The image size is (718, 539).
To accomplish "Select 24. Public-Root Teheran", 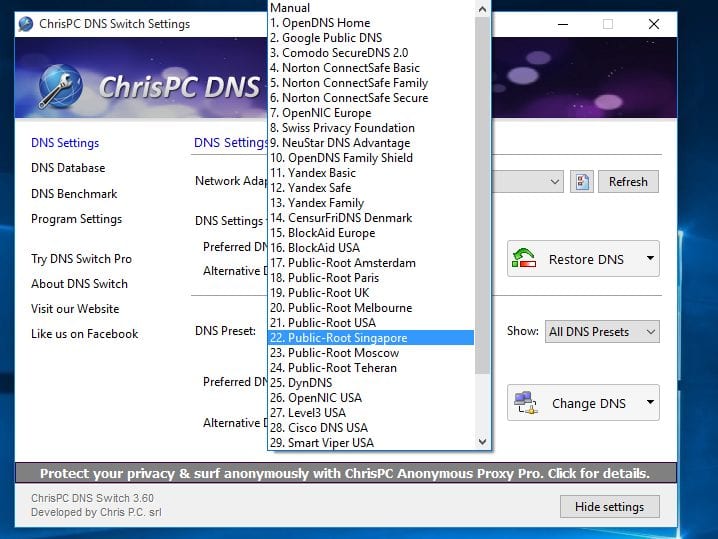I will point(370,368).
